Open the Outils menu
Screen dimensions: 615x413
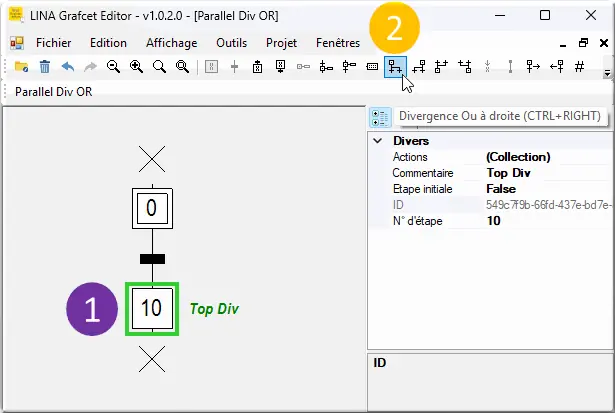231,43
